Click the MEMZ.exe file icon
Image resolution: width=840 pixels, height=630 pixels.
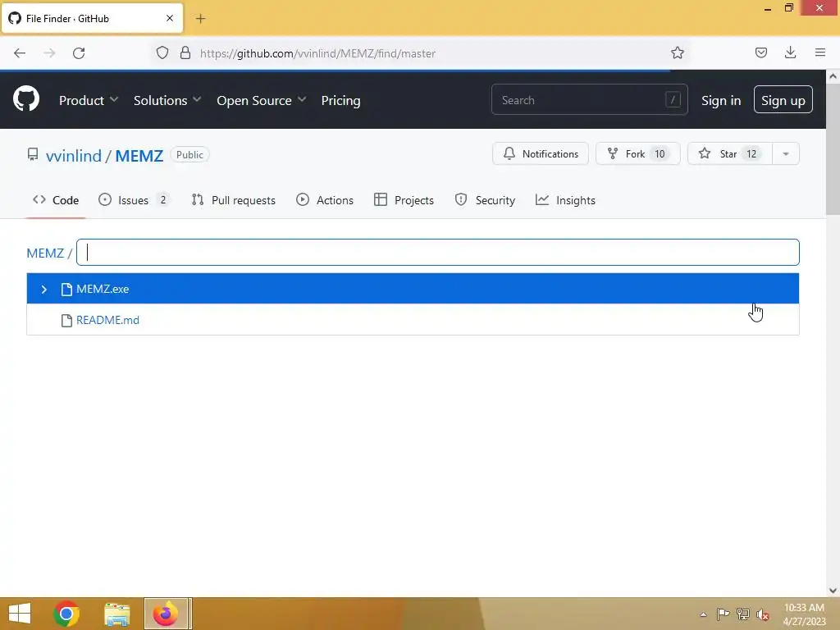[66, 290]
